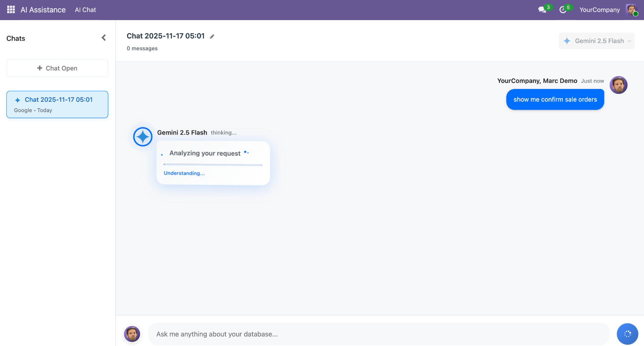Click the analyzing progress bar
This screenshot has height=346, width=644.
[x=213, y=165]
